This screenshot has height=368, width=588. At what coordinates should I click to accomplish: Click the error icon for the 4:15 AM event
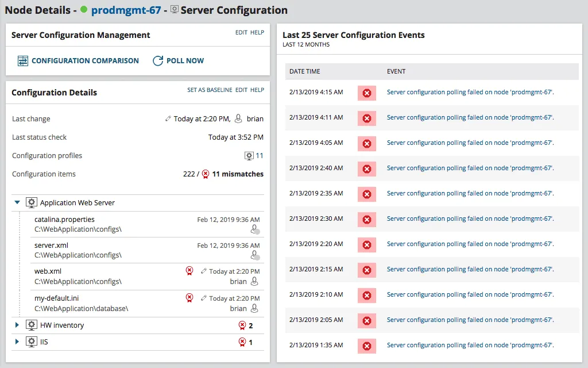click(366, 92)
